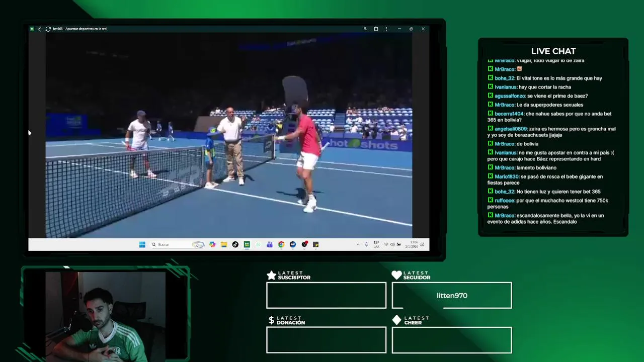
Task: Click username angelsali0809 in chat
Action: [511, 129]
